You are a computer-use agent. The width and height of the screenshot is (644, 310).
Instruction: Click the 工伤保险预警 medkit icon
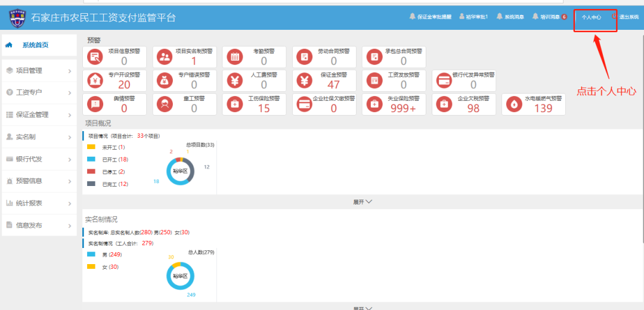point(236,104)
